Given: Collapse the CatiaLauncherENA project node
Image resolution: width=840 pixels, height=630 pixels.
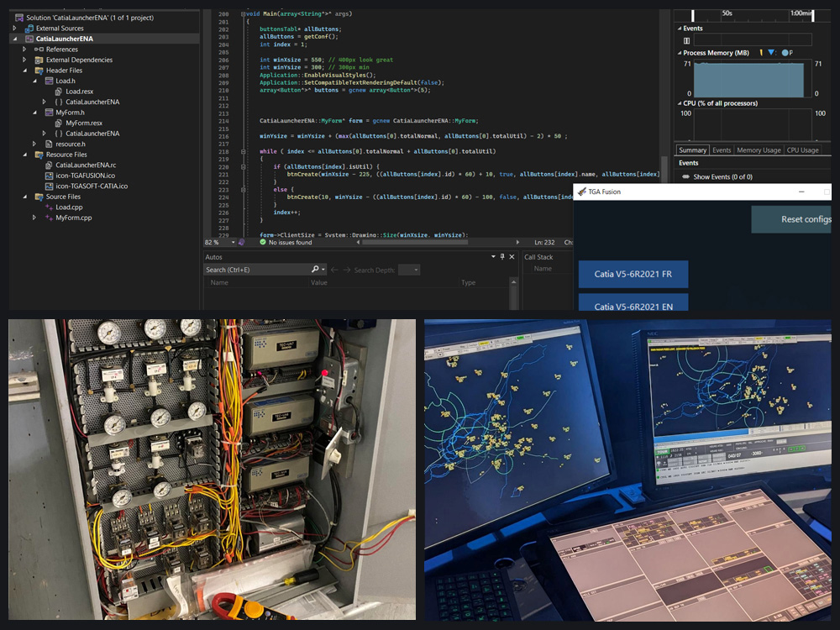Looking at the screenshot, I should [15, 39].
